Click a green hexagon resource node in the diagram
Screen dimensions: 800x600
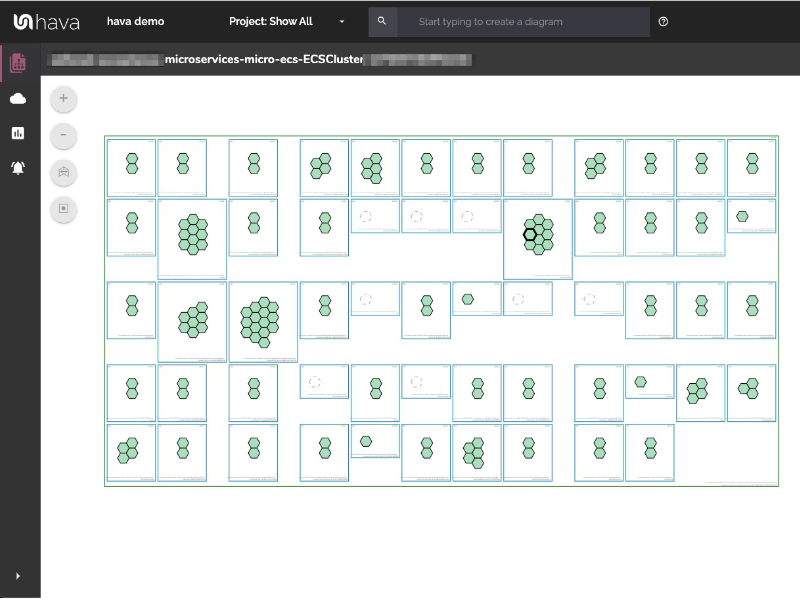click(x=130, y=158)
